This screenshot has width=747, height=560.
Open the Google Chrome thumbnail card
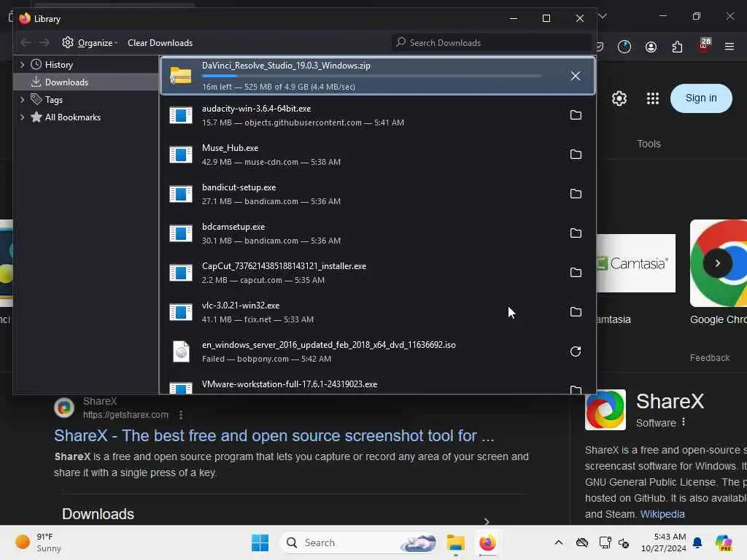click(719, 262)
